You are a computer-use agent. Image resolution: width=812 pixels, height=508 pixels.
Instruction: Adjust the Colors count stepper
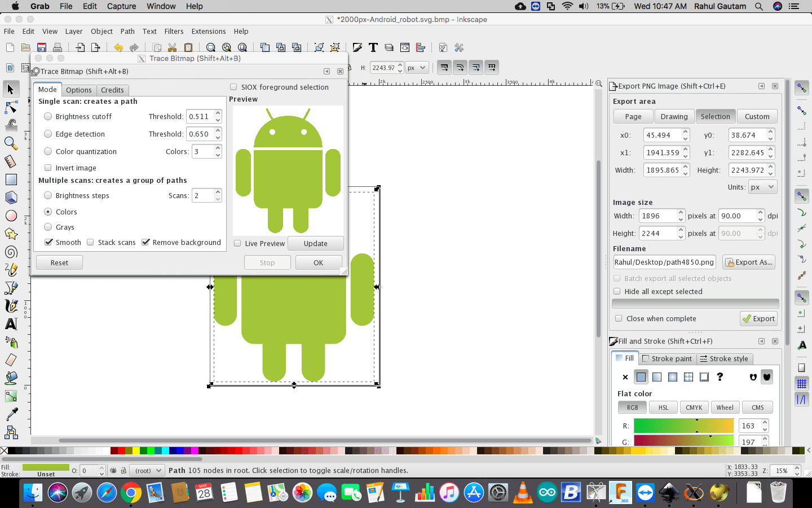click(x=218, y=151)
